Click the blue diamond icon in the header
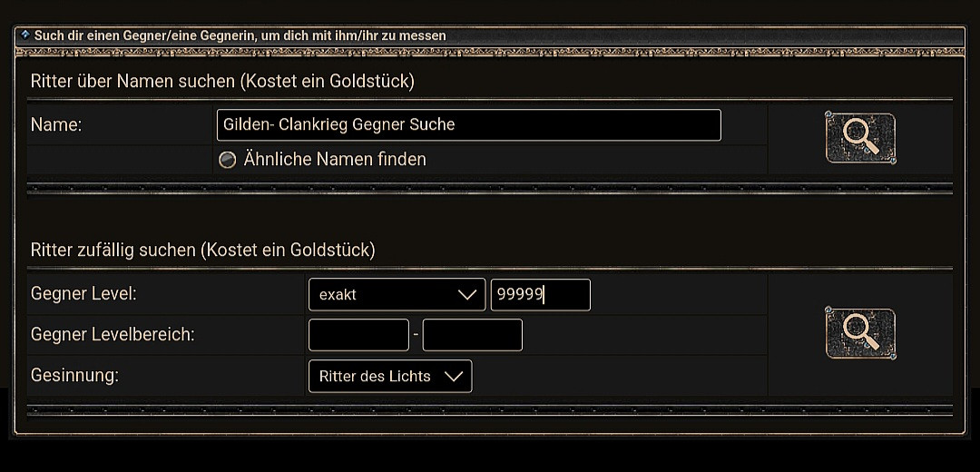This screenshot has width=980, height=472. tap(25, 34)
